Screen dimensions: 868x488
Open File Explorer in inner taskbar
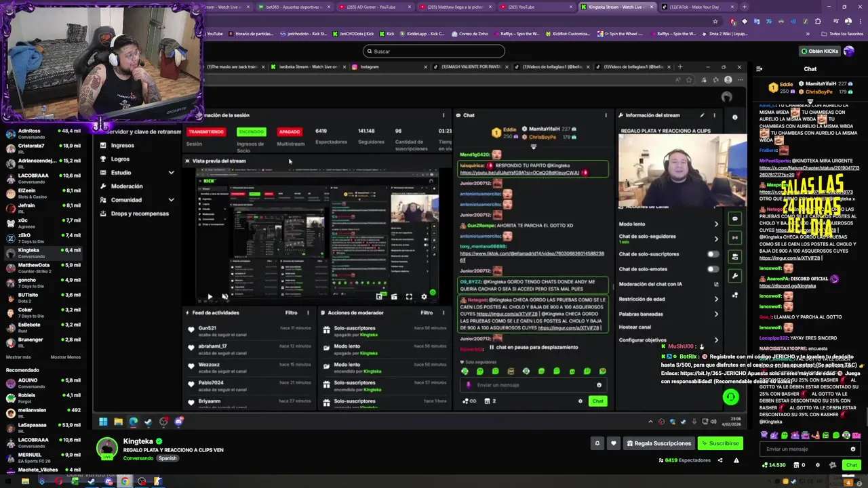[x=118, y=422]
